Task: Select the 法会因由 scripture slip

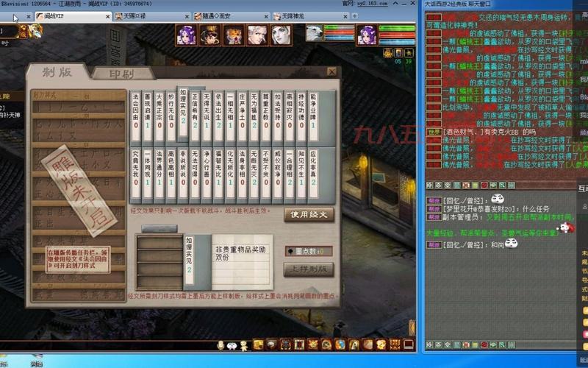Action: tap(136, 117)
